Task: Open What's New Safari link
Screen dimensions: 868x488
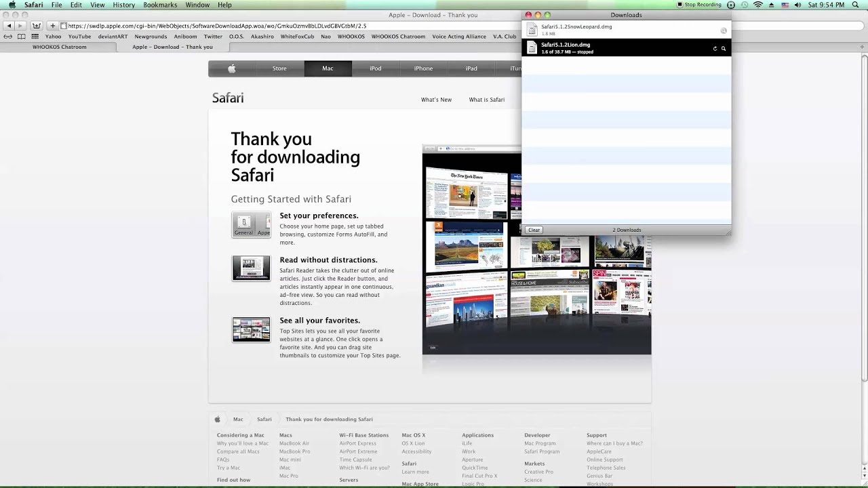Action: 436,100
